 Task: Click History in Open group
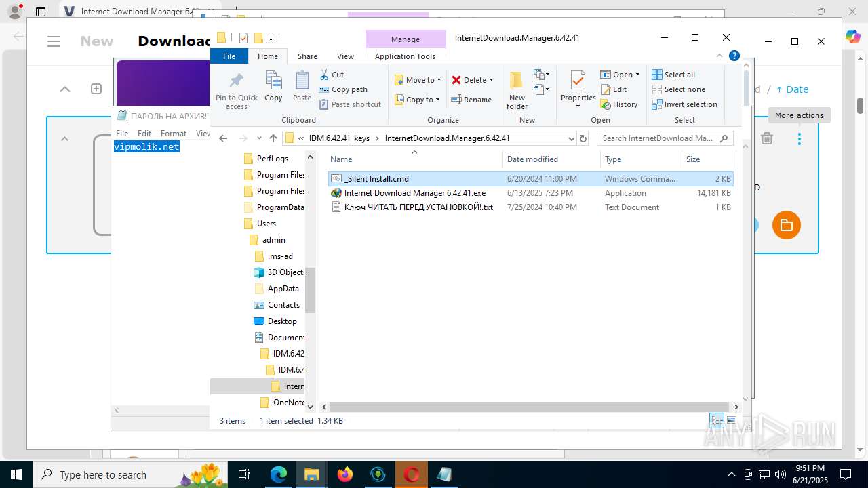coord(619,104)
